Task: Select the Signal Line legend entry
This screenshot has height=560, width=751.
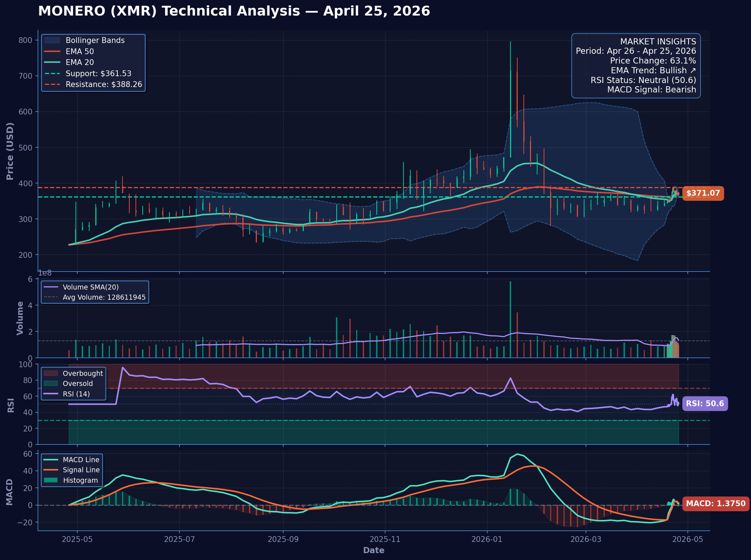Action: 81,470
